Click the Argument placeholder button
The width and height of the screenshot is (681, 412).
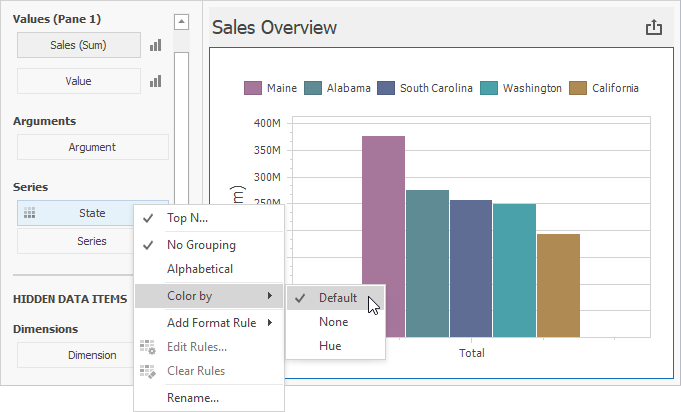click(92, 147)
